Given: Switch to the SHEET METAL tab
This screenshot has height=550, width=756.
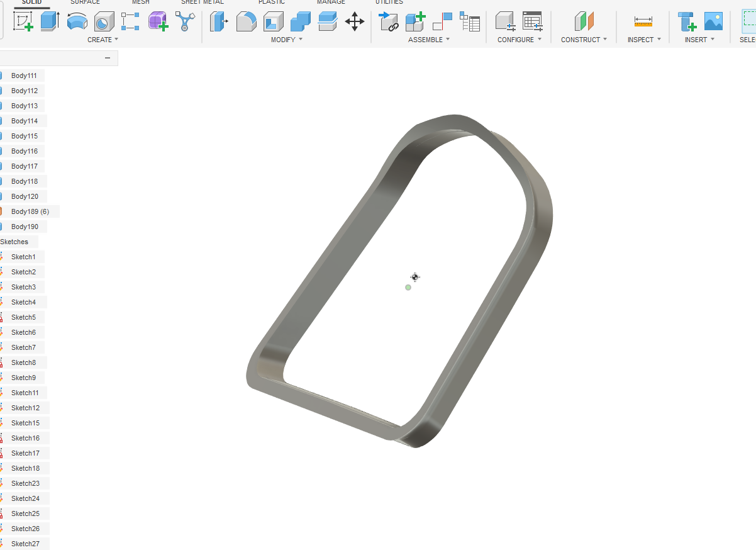Looking at the screenshot, I should pyautogui.click(x=203, y=3).
